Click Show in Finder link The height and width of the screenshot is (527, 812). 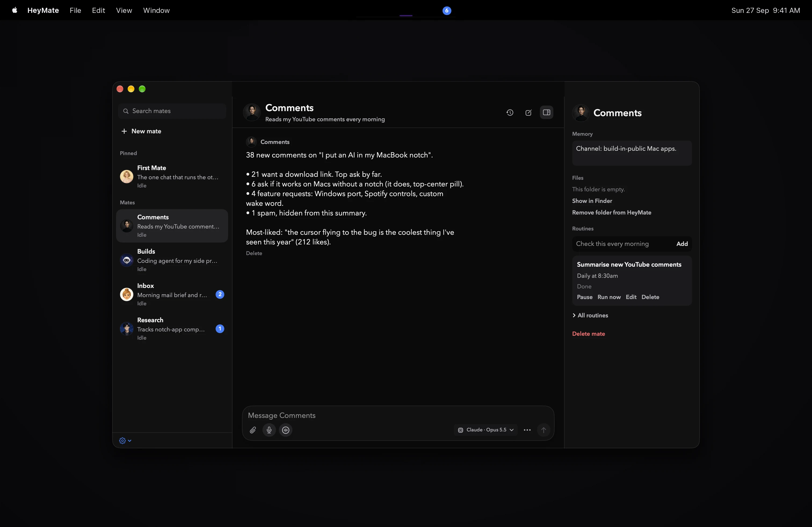(592, 201)
